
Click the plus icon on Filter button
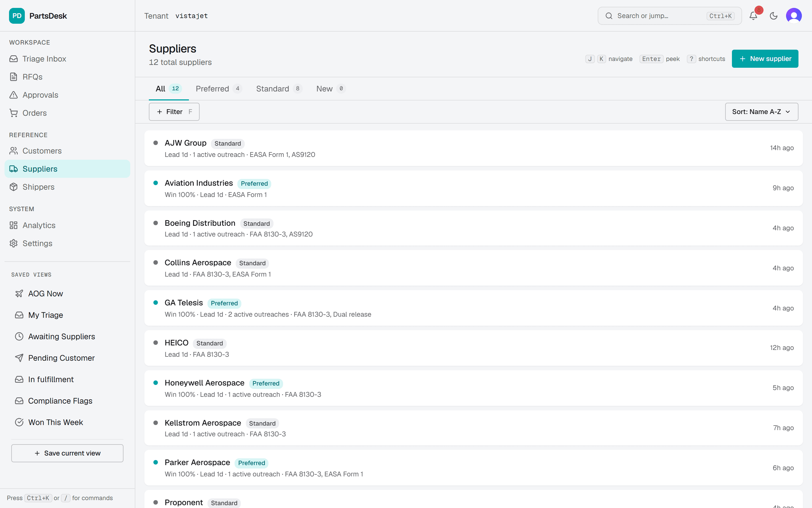pos(160,112)
